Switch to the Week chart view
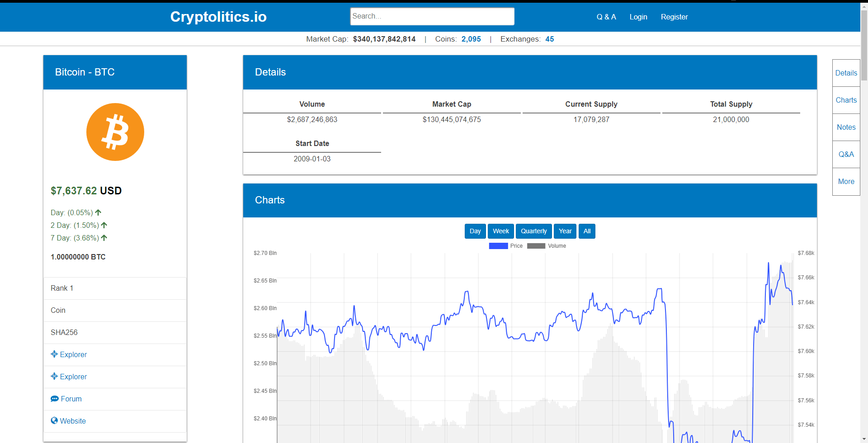Viewport: 868px width, 443px height. [x=500, y=231]
